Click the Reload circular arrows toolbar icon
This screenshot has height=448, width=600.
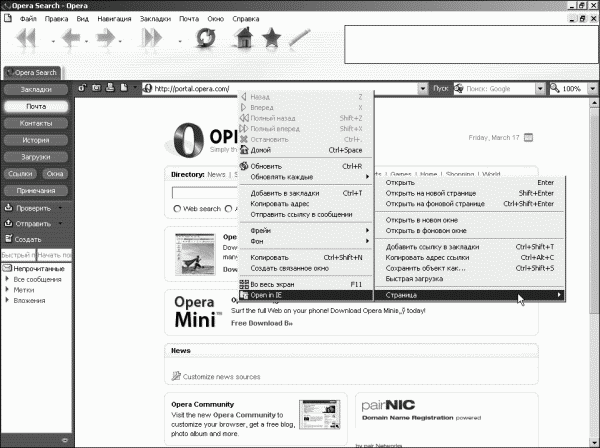pos(205,38)
